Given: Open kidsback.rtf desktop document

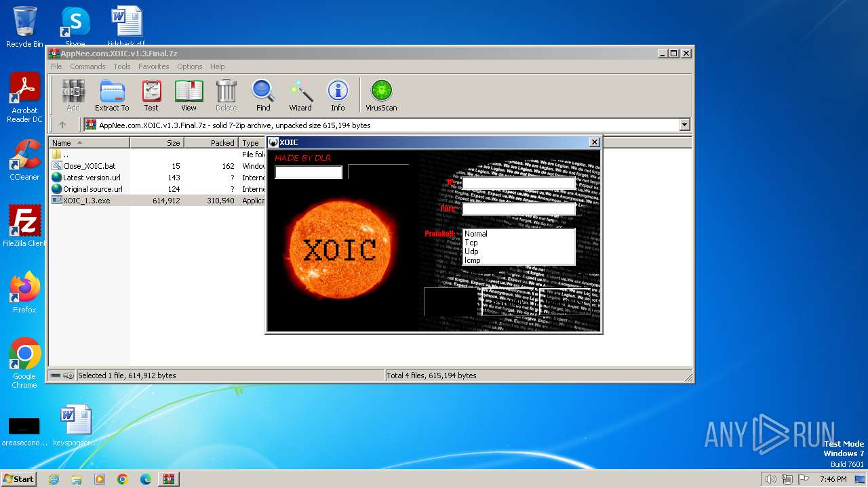Looking at the screenshot, I should (127, 26).
